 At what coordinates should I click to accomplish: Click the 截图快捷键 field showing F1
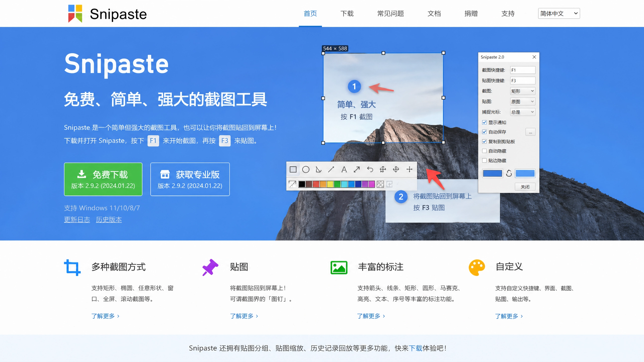click(522, 70)
